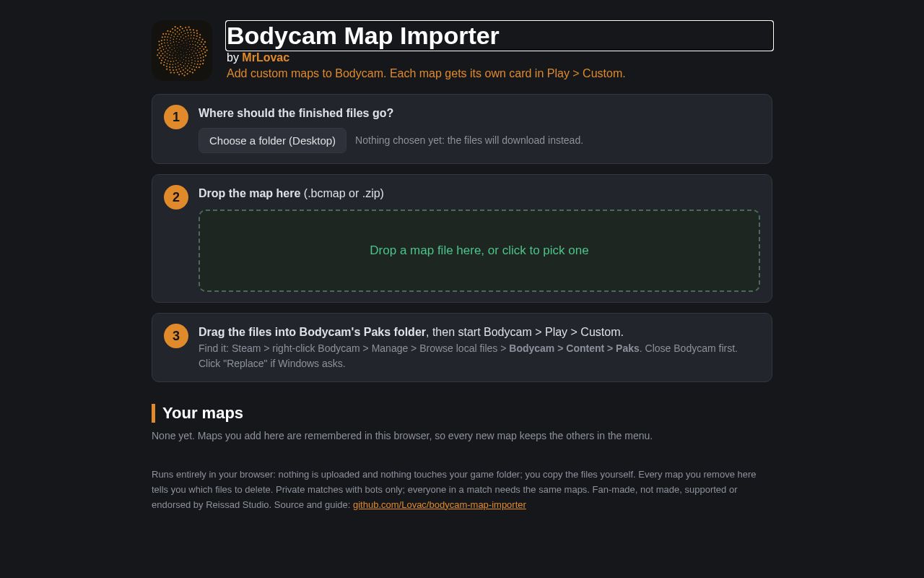The width and height of the screenshot is (924, 578).
Task: Click the 'Your maps' section heading
Action: click(203, 413)
